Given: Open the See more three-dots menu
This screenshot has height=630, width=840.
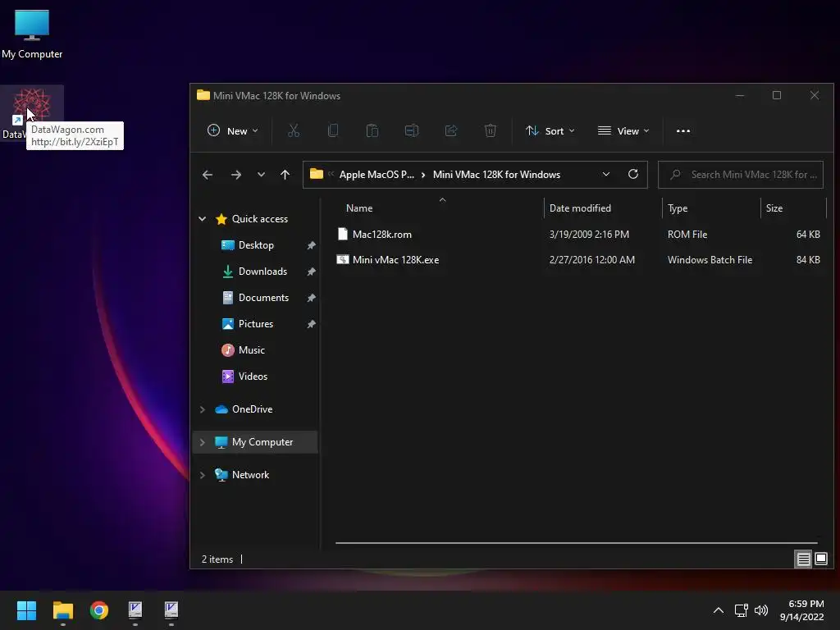Looking at the screenshot, I should coord(683,130).
